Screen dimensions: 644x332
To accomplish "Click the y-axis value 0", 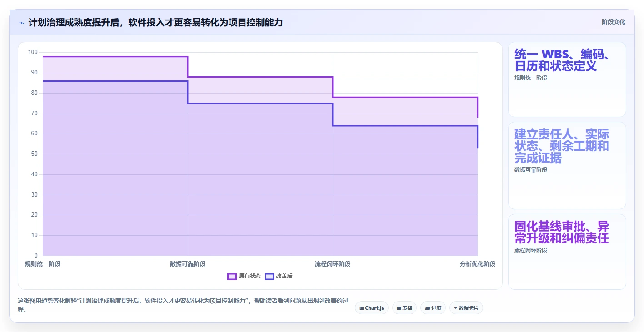I will pos(36,256).
